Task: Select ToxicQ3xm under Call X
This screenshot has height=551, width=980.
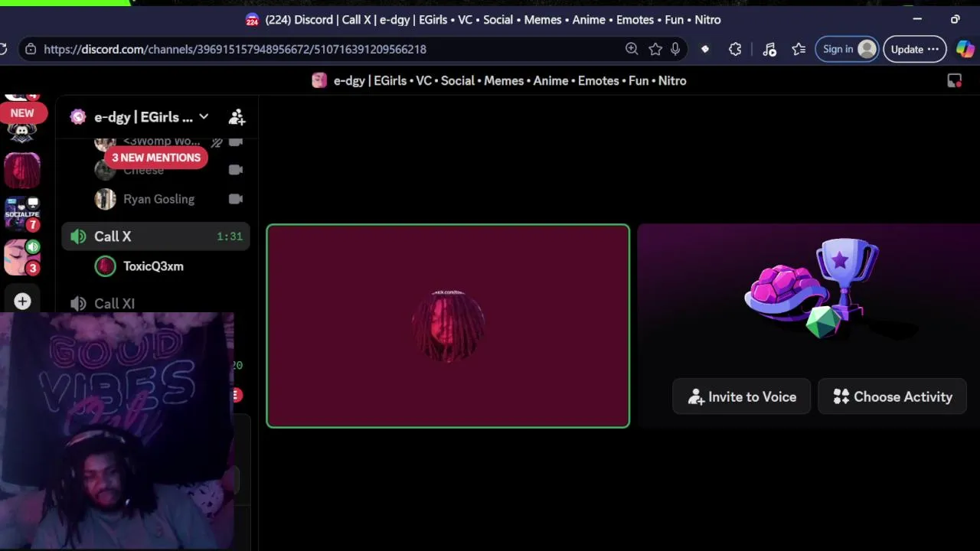Action: (153, 266)
